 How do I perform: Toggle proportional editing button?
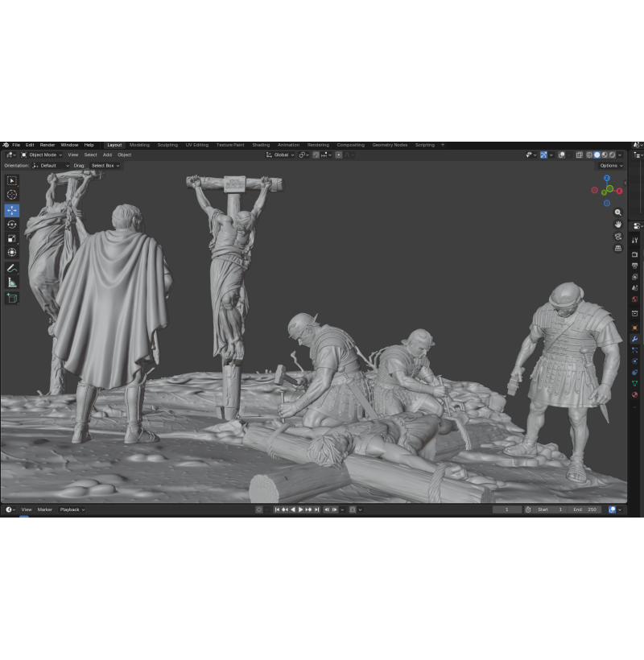click(338, 155)
